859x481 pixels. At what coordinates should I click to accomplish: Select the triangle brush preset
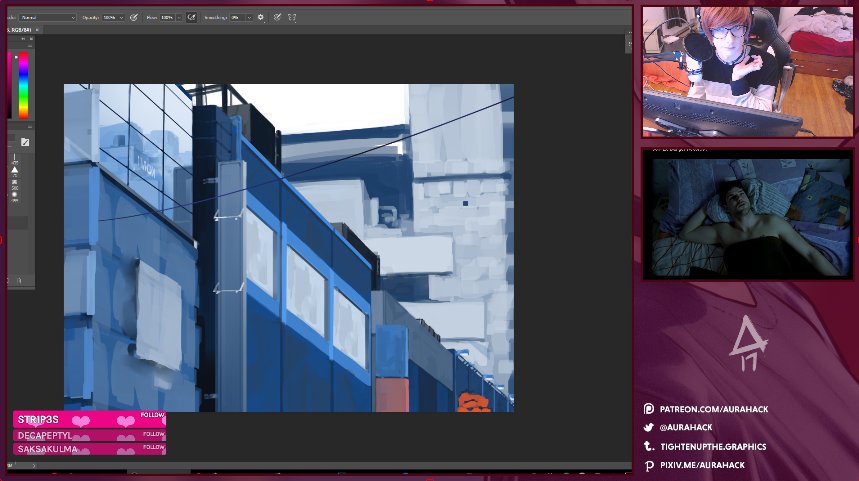click(14, 170)
